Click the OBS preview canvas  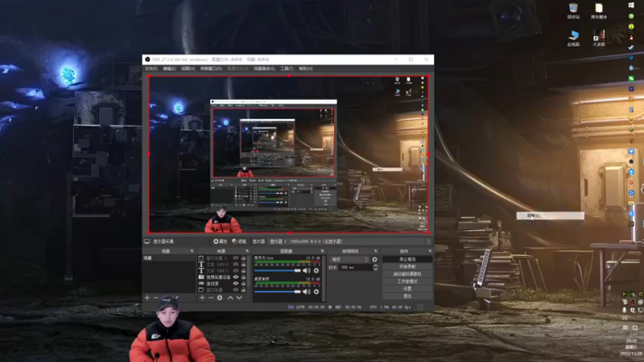pos(288,154)
